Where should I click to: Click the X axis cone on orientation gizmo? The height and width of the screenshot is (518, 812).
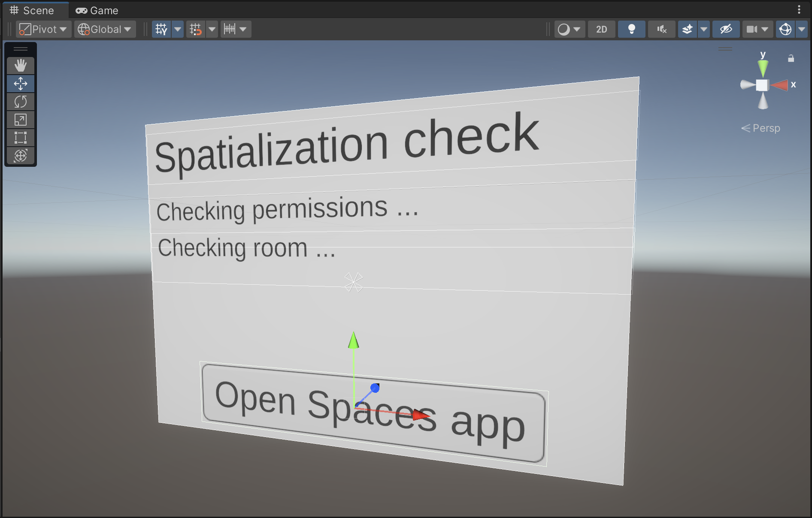coord(779,85)
